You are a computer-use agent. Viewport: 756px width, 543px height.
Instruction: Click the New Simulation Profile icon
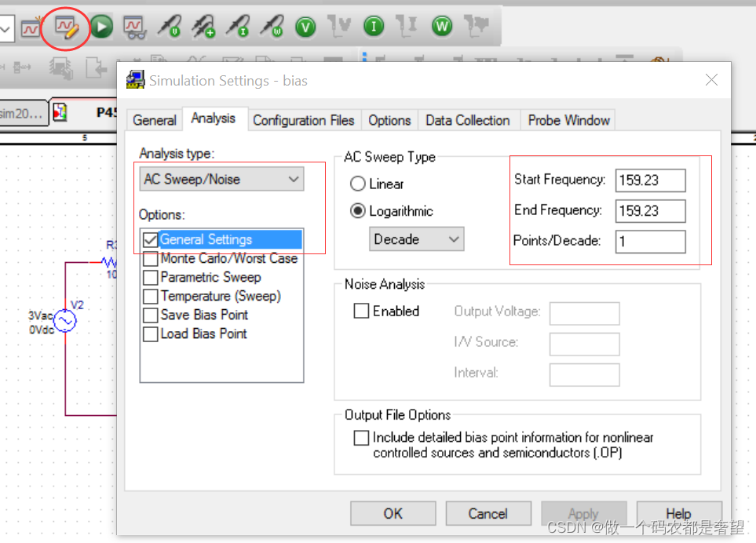[x=32, y=27]
